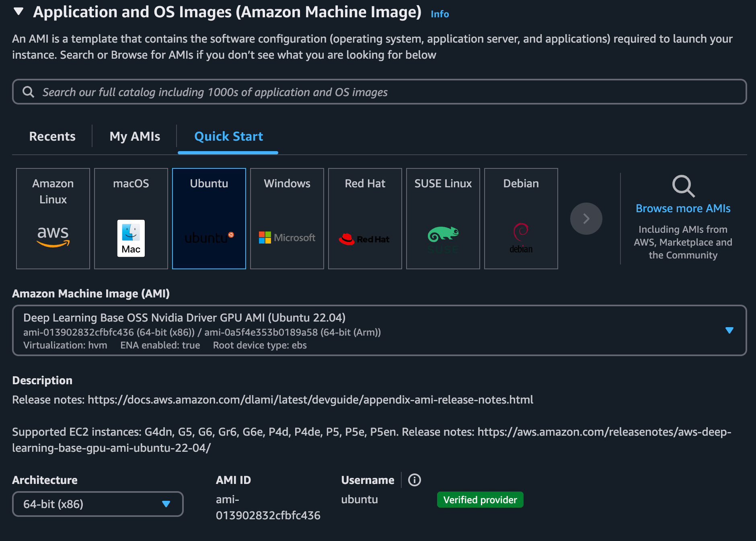
Task: Select the Ubuntu AMI card
Action: pos(209,219)
